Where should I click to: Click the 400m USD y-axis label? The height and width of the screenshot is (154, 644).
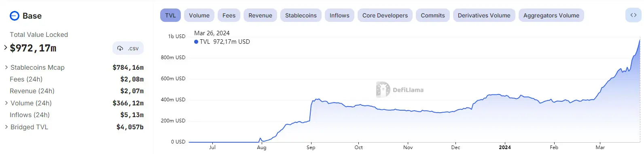click(173, 99)
